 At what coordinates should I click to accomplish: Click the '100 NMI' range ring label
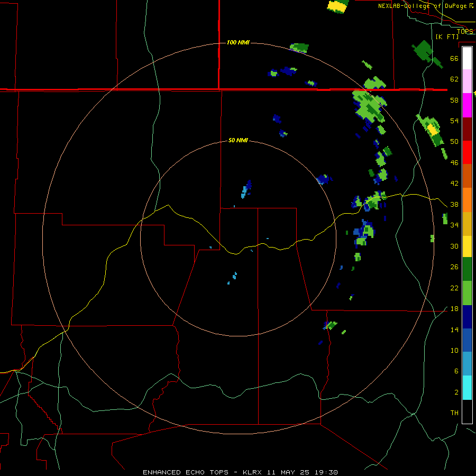(238, 42)
